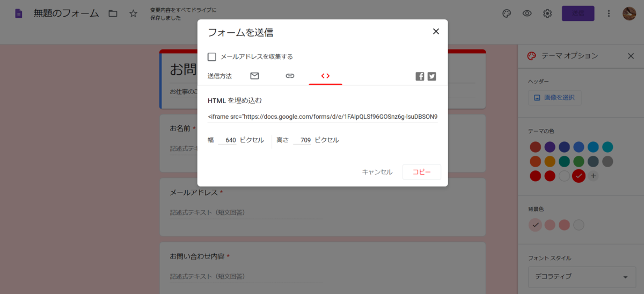Image resolution: width=644 pixels, height=294 pixels.
Task: Select the checked red theme color
Action: pos(579,176)
